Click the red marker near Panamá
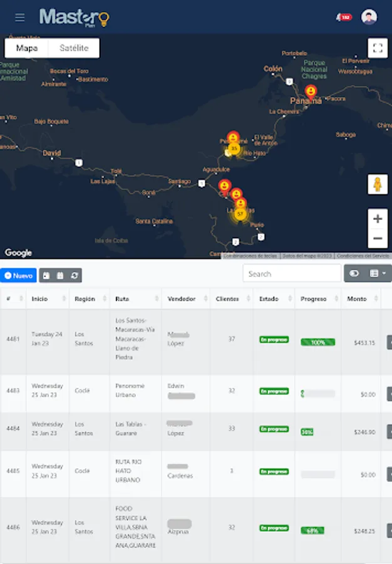Viewport: 392px width, 564px height. (311, 92)
